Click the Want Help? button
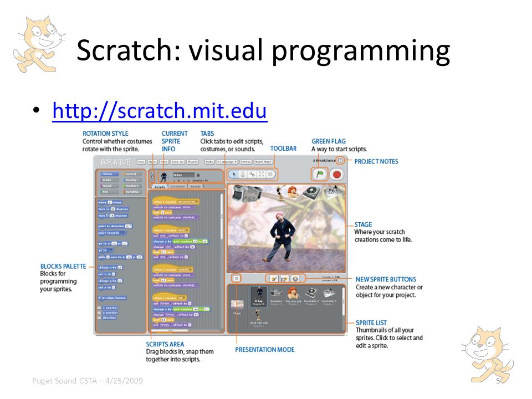The width and height of the screenshot is (532, 399). [264, 162]
